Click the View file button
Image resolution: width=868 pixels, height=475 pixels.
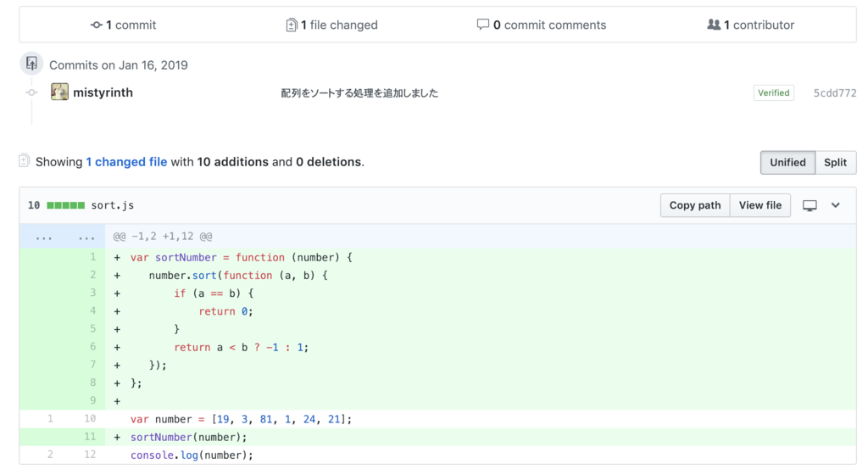coord(760,205)
